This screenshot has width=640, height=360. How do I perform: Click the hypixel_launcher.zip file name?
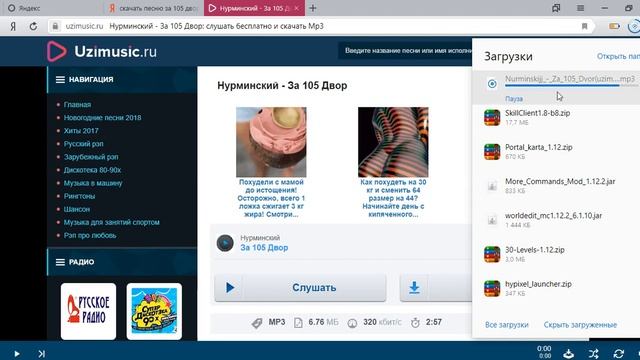(538, 284)
